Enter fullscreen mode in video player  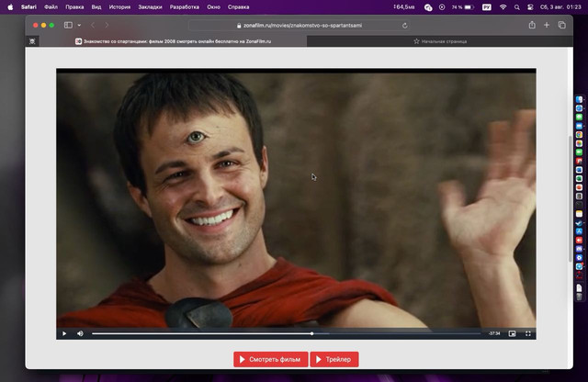(x=528, y=333)
